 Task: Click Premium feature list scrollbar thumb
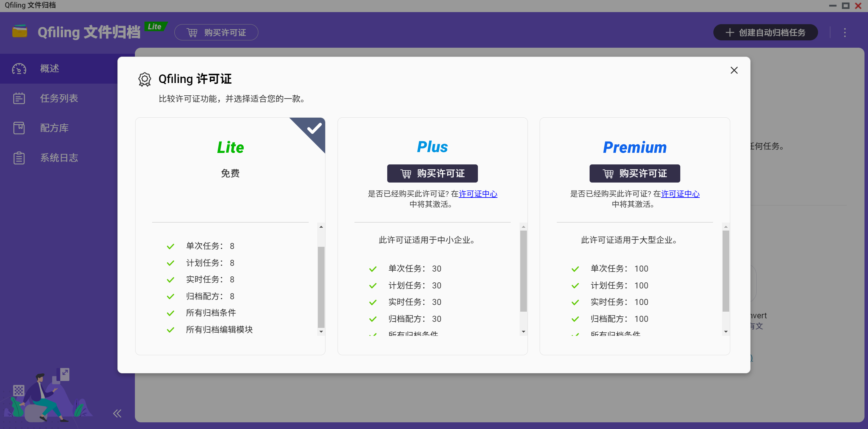tap(725, 270)
